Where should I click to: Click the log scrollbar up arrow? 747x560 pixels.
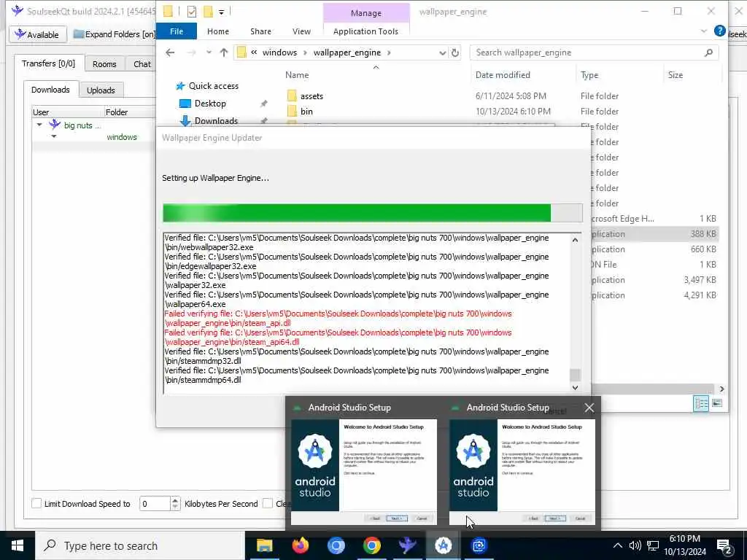(575, 240)
